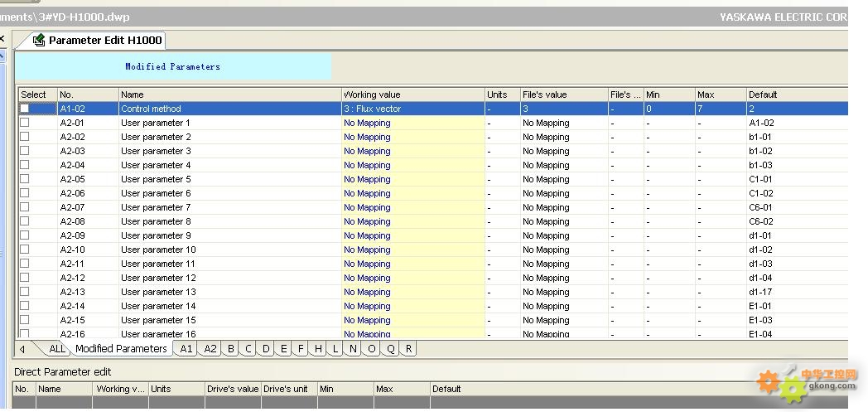Sort by the Units column header
The image size is (868, 412).
503,95
